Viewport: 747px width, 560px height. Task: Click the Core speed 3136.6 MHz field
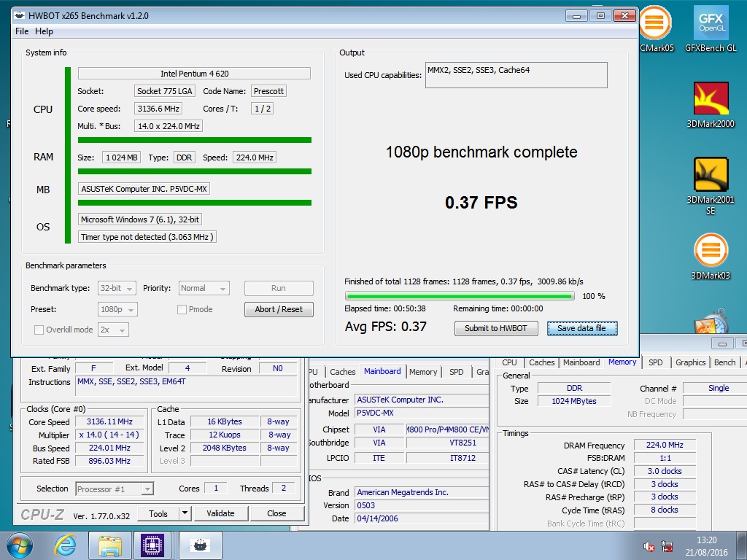[158, 109]
